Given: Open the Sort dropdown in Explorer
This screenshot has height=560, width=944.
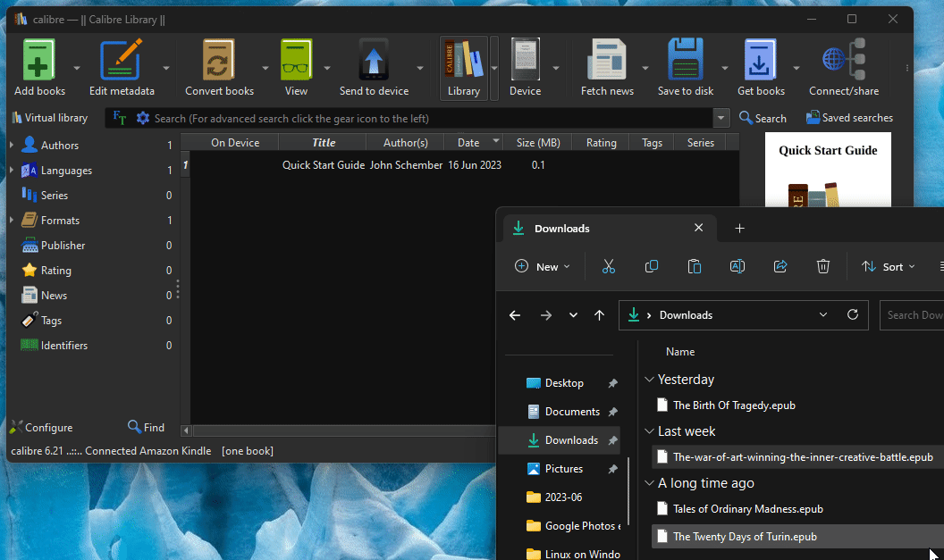Looking at the screenshot, I should coord(889,266).
